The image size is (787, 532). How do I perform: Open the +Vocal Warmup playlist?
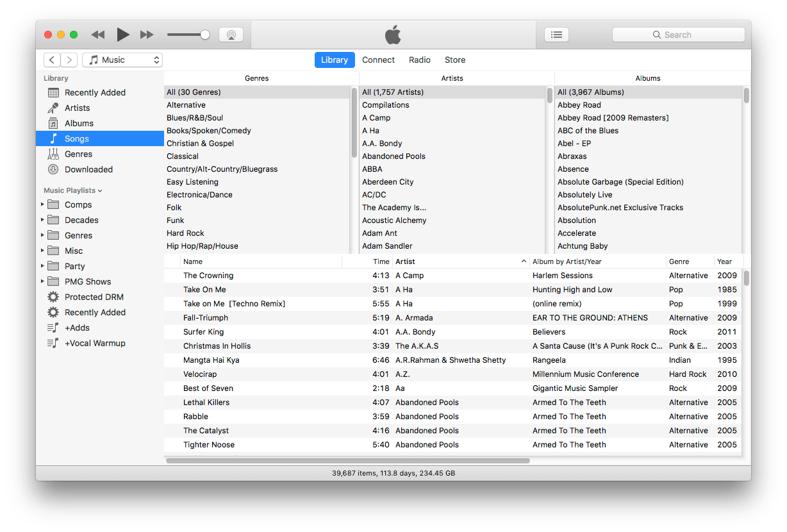100,343
